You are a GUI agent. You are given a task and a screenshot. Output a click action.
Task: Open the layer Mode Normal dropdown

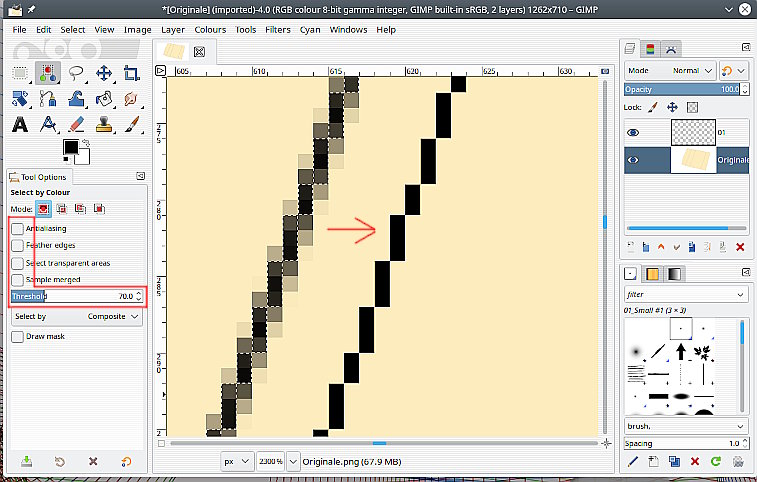pyautogui.click(x=670, y=71)
